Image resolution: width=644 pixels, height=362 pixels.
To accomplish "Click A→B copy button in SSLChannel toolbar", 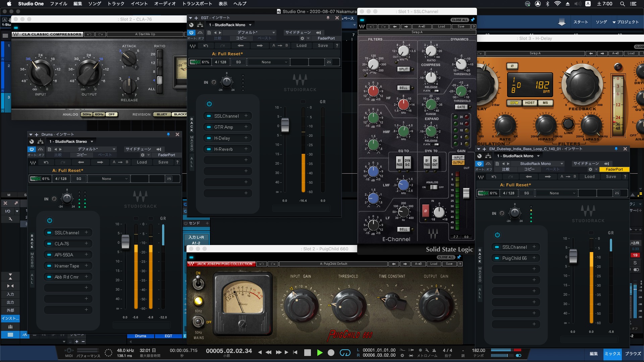I will coord(422,26).
